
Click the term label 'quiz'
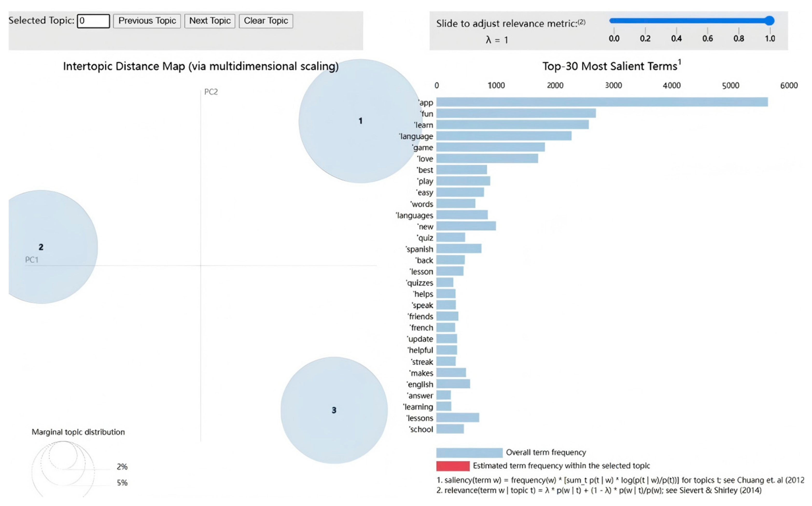[425, 238]
